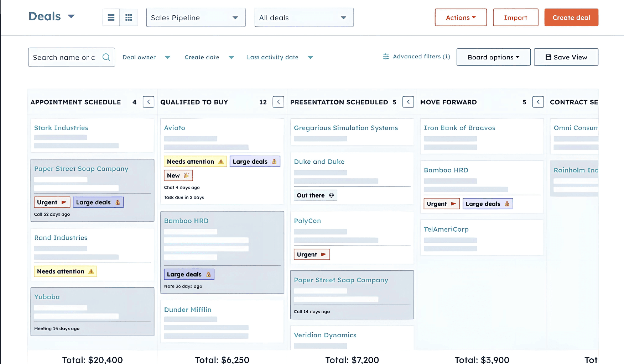Click 'Total: $7,200' column total

352,360
